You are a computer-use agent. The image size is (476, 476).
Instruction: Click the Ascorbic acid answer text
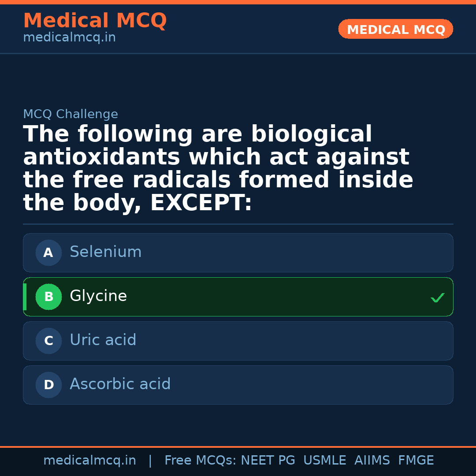pyautogui.click(x=120, y=384)
